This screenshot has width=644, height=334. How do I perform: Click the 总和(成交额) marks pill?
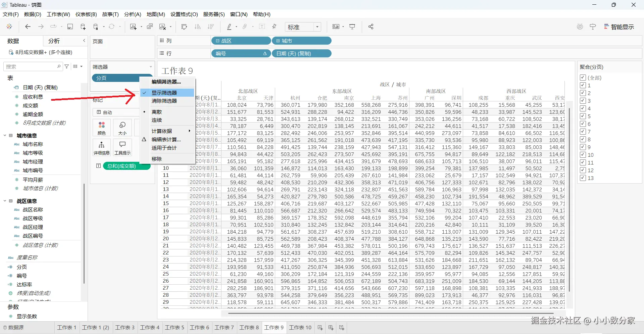coord(127,166)
